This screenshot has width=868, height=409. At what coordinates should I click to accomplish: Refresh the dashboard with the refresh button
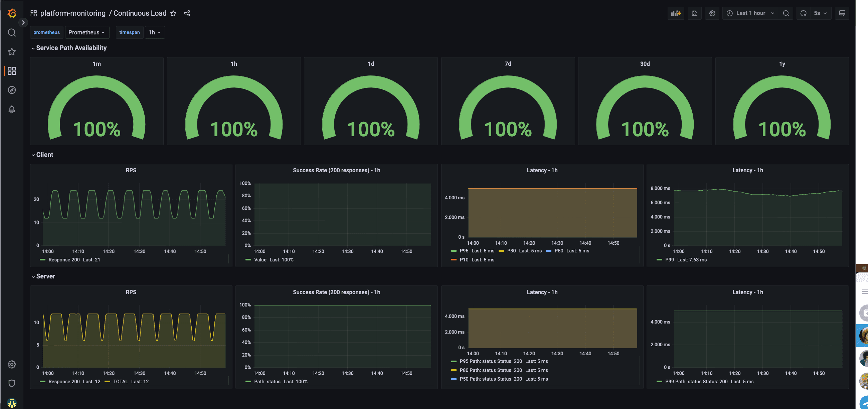(804, 13)
